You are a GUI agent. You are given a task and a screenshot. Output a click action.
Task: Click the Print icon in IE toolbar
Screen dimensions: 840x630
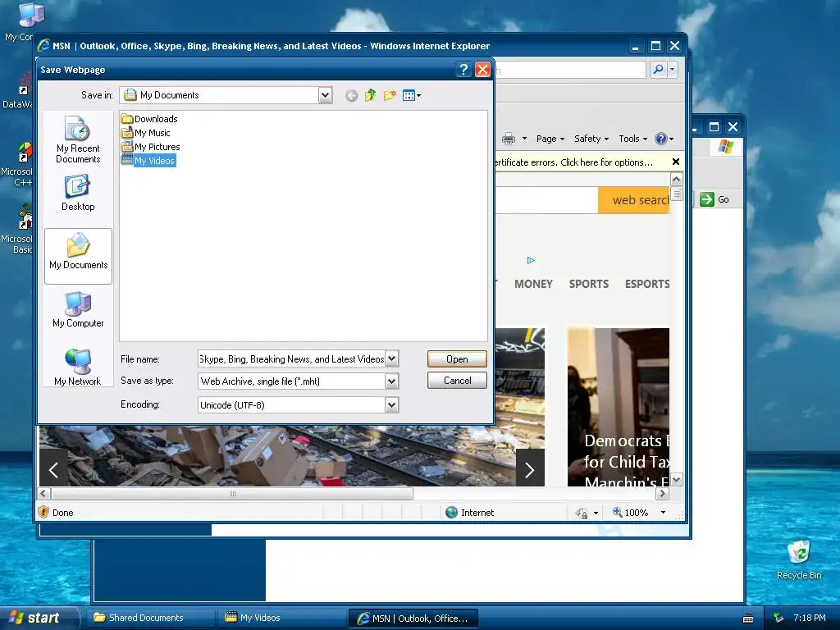(509, 139)
